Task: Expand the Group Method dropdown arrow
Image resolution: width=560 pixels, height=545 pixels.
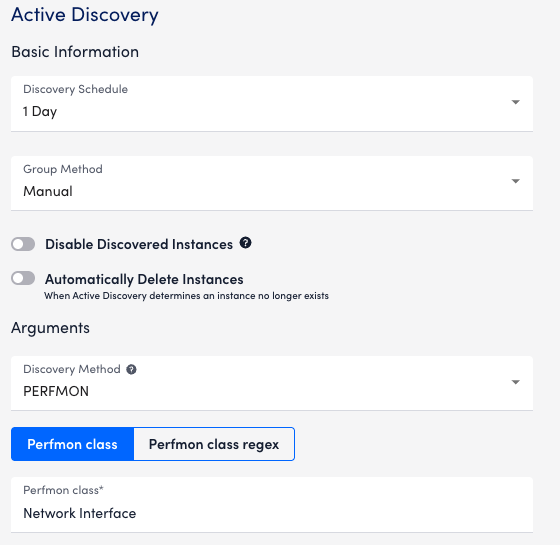Action: point(515,181)
